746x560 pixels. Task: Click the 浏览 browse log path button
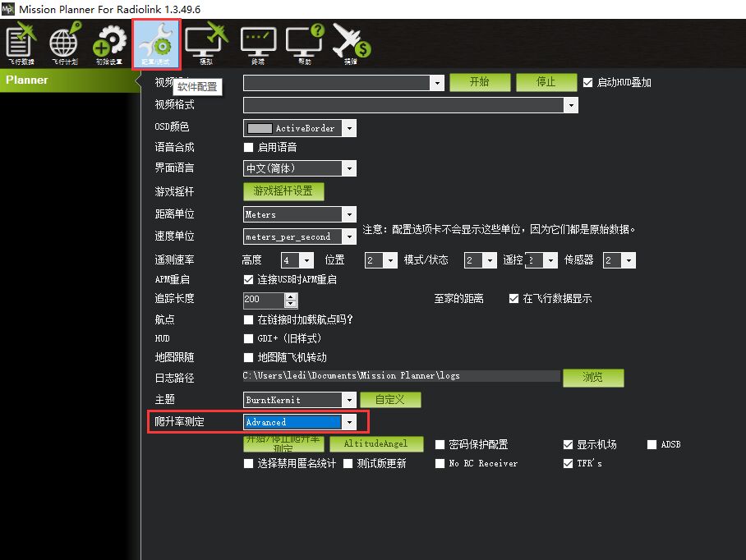pyautogui.click(x=592, y=378)
